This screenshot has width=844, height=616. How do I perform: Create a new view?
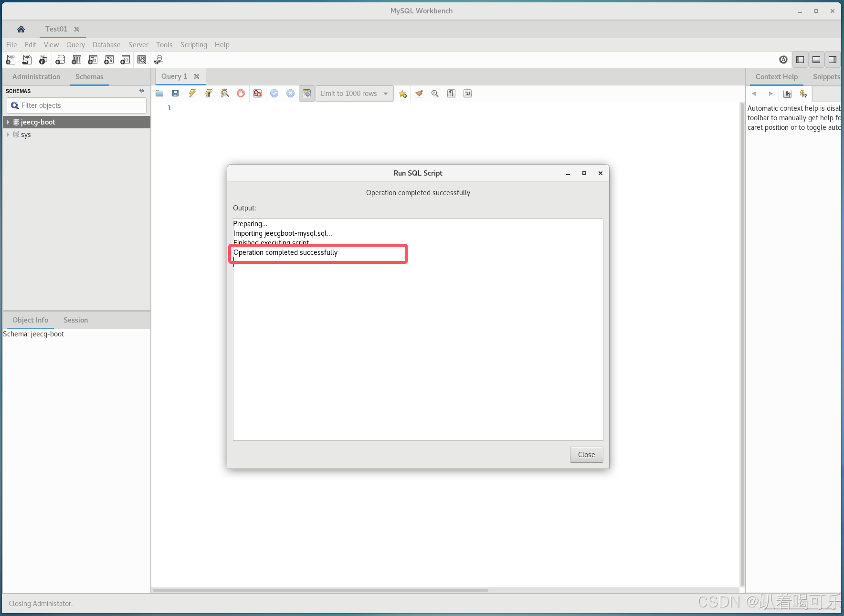93,60
